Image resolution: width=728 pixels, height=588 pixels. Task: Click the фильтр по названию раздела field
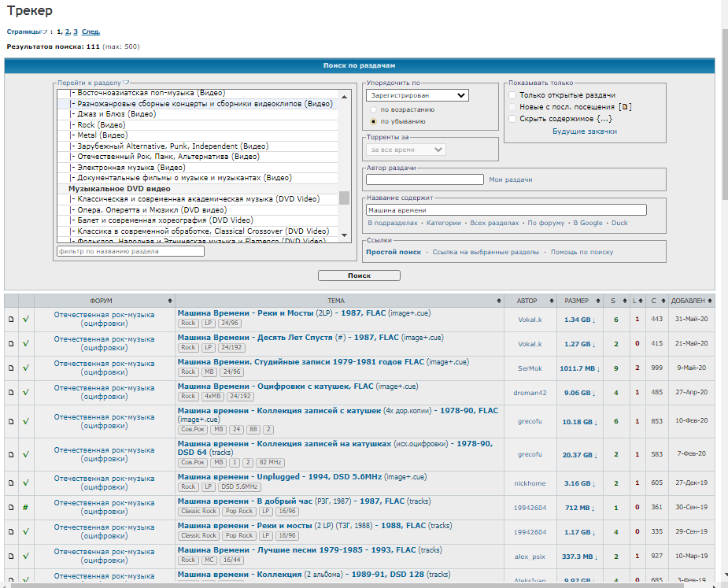(131, 251)
